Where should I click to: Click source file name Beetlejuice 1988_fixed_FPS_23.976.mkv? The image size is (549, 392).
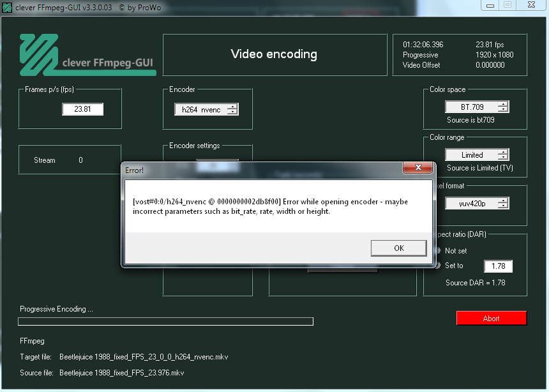(x=121, y=373)
